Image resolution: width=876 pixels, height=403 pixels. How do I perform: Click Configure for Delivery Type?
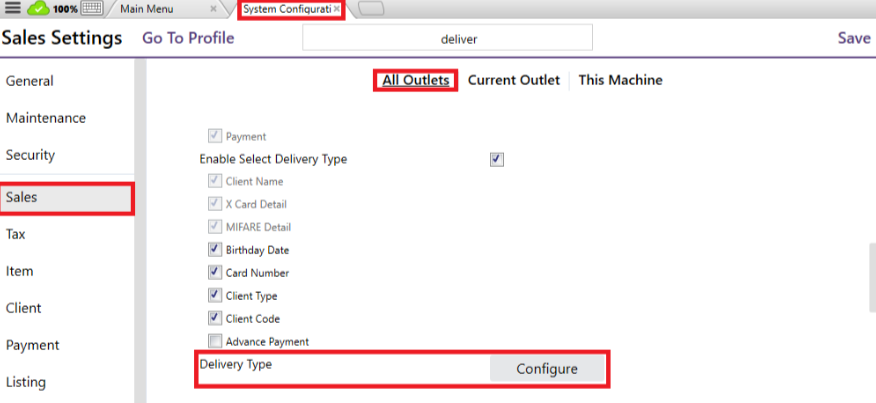click(x=547, y=369)
